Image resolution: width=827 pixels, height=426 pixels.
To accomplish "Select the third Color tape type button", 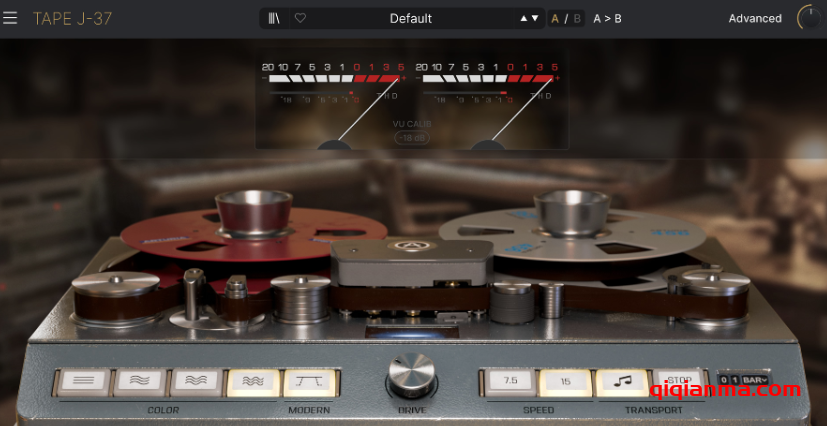I will pyautogui.click(x=197, y=382).
